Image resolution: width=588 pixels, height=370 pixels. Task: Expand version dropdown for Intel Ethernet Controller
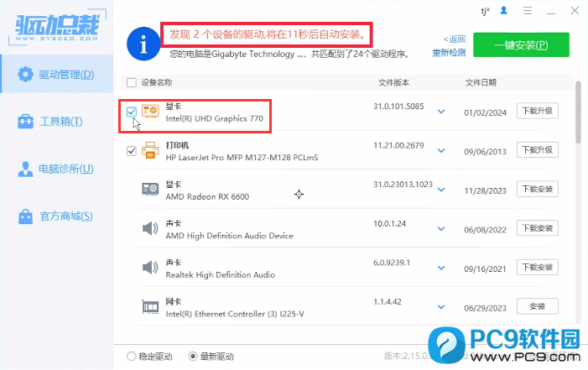441,306
